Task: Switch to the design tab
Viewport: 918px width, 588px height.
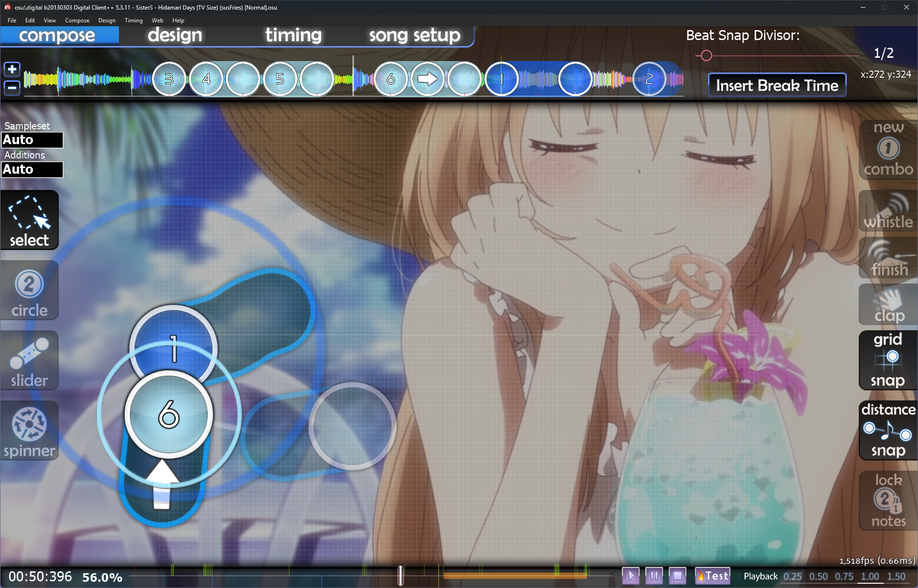Action: point(175,35)
